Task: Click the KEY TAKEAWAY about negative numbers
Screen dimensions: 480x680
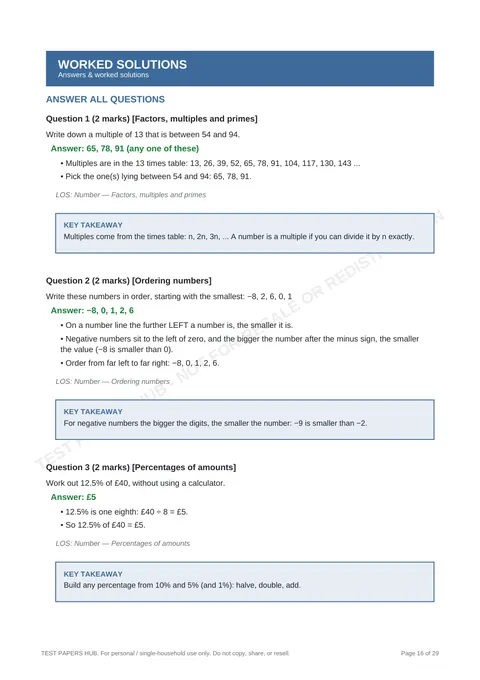Action: [x=245, y=420]
